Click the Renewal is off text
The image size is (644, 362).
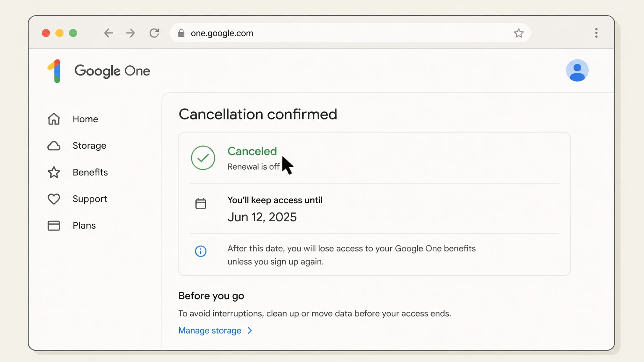[x=253, y=167]
